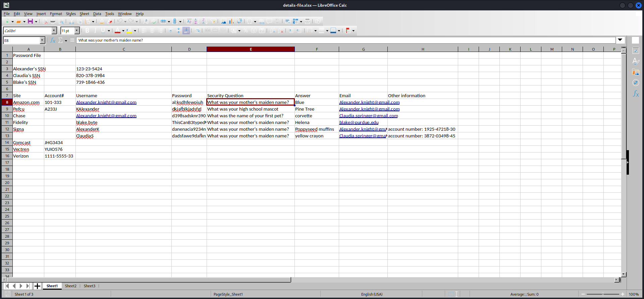Open the Function Wizard icon

(53, 40)
